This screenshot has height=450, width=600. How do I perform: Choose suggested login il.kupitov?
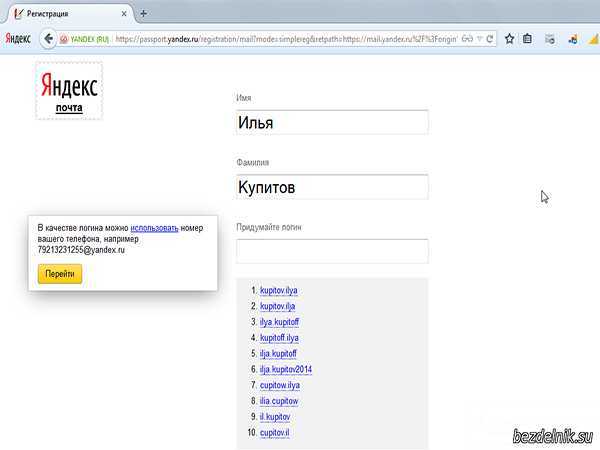tap(275, 417)
